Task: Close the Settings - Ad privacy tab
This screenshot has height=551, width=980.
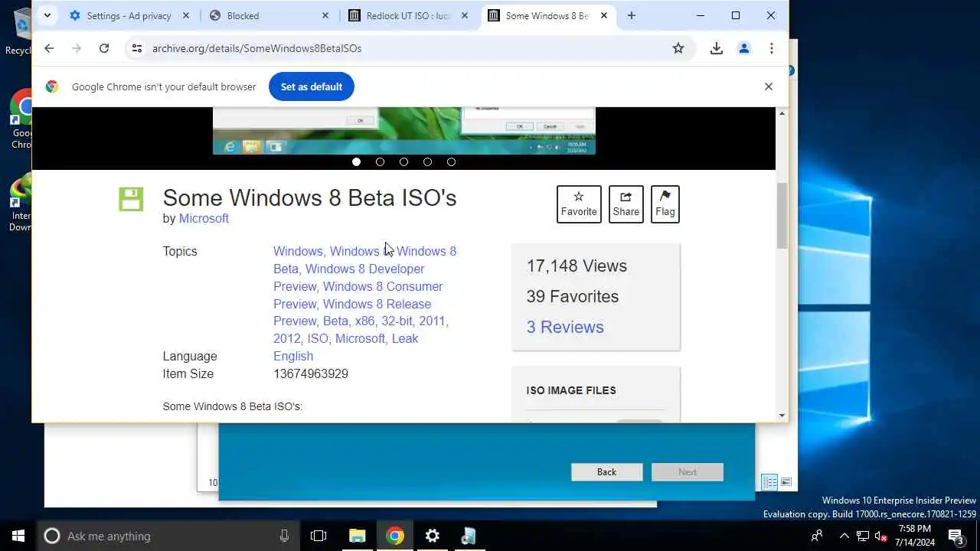Action: [x=186, y=15]
